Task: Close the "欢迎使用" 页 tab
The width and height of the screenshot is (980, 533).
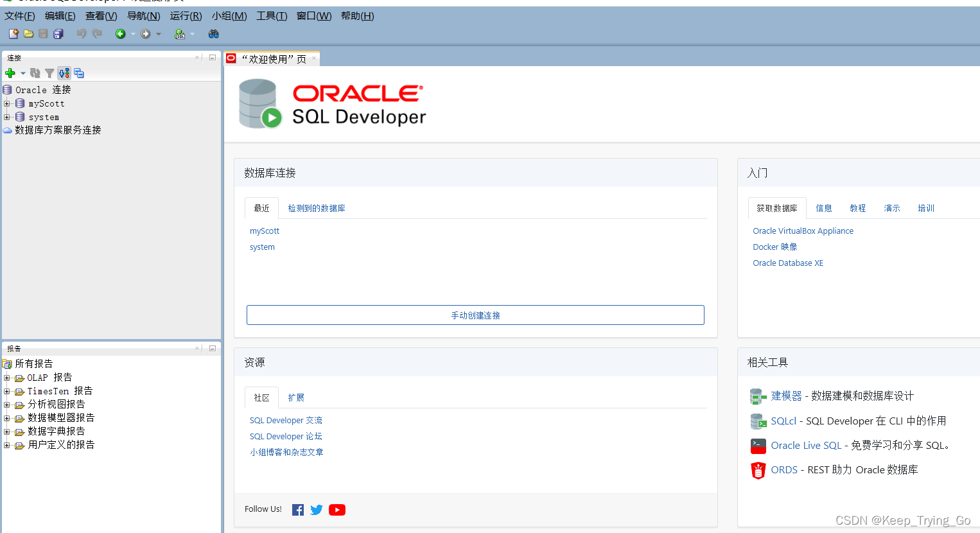Action: coord(314,58)
